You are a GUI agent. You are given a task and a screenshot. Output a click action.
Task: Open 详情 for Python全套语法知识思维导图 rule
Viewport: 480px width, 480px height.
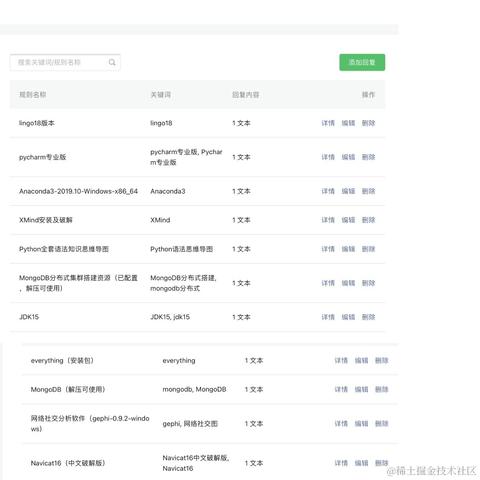pos(328,249)
